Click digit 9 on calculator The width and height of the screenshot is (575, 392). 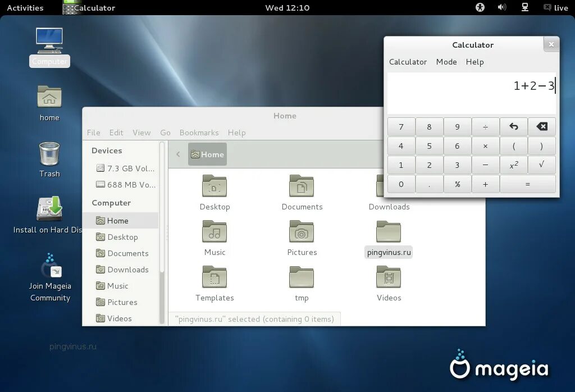457,127
